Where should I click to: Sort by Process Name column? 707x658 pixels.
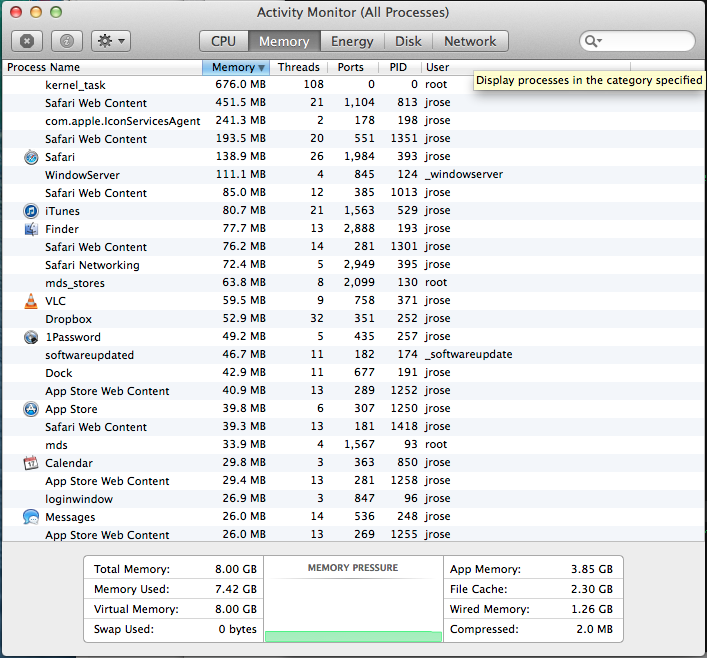(102, 67)
